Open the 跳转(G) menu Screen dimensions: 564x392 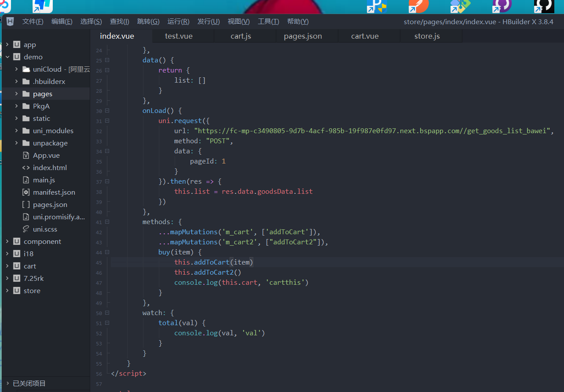149,22
